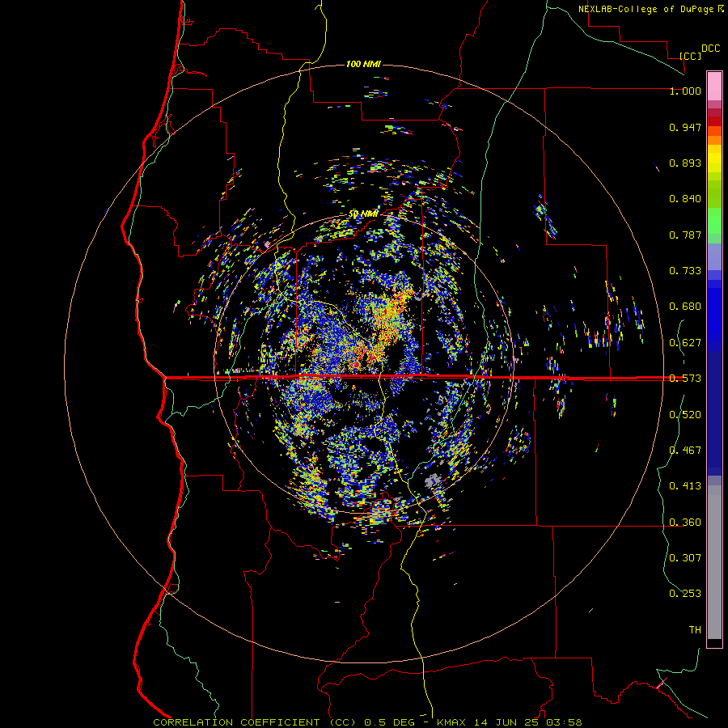Click the CORRELATION COEFFICIENT (CC) caption text
728x728 pixels.
255,722
